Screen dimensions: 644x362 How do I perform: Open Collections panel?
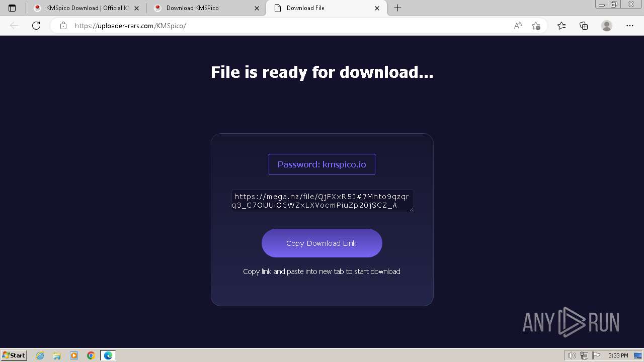coord(584,26)
